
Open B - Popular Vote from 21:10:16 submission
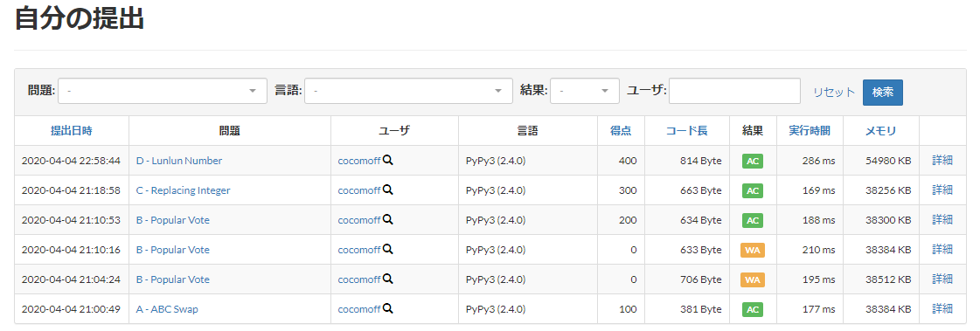pyautogui.click(x=172, y=250)
